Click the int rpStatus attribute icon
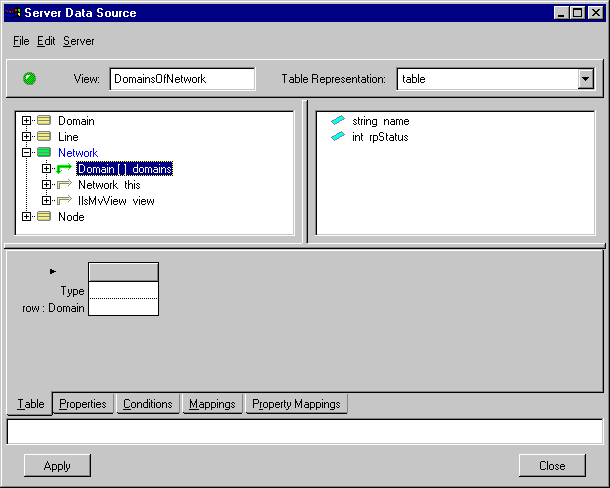Screen dimensions: 610x488 (x=338, y=137)
